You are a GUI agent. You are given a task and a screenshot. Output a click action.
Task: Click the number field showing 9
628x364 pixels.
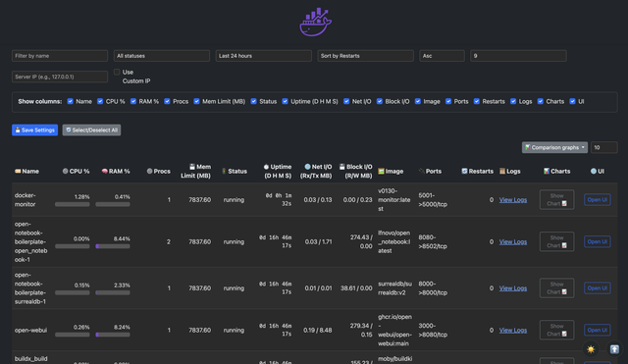pos(518,56)
